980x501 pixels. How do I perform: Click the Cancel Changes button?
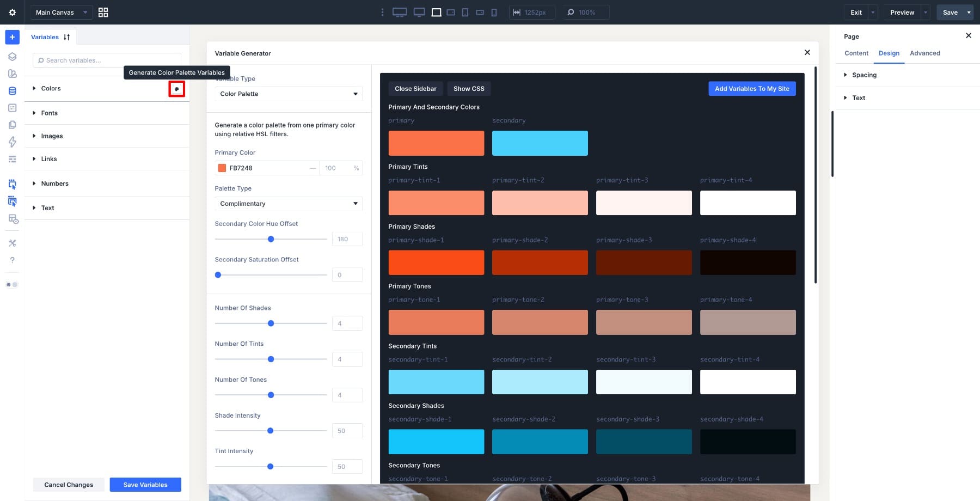(69, 485)
